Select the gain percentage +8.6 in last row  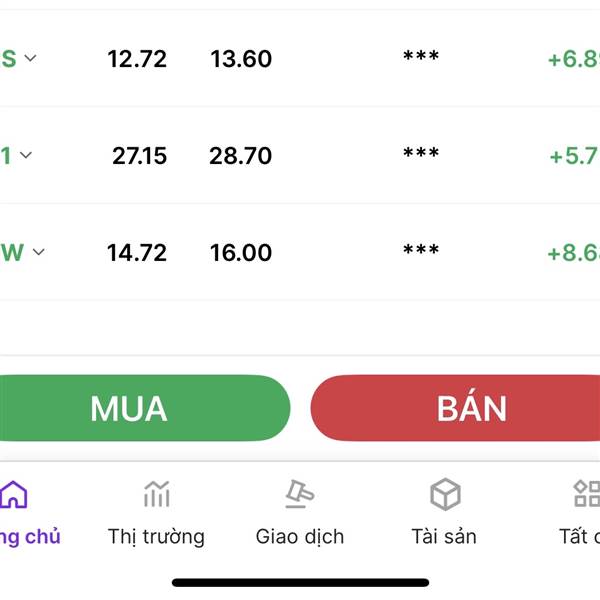574,253
